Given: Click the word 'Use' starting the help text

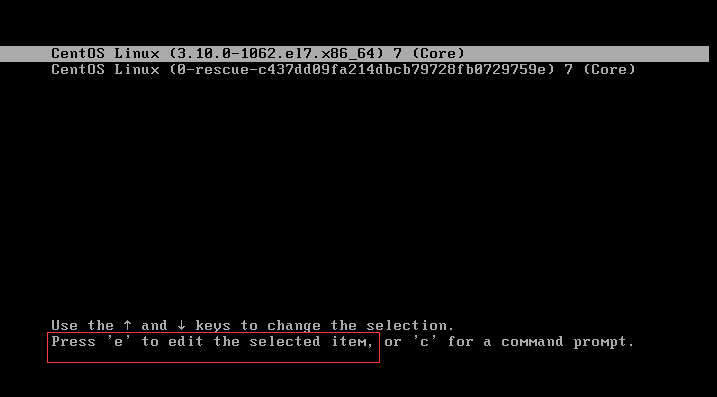Looking at the screenshot, I should coord(64,326).
